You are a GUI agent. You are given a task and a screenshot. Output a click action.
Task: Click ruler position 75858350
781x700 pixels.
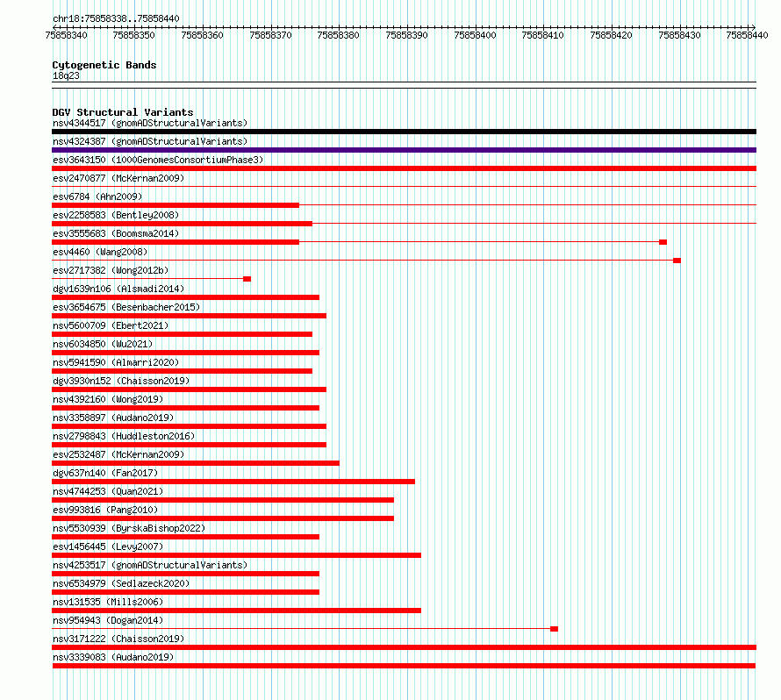point(134,35)
